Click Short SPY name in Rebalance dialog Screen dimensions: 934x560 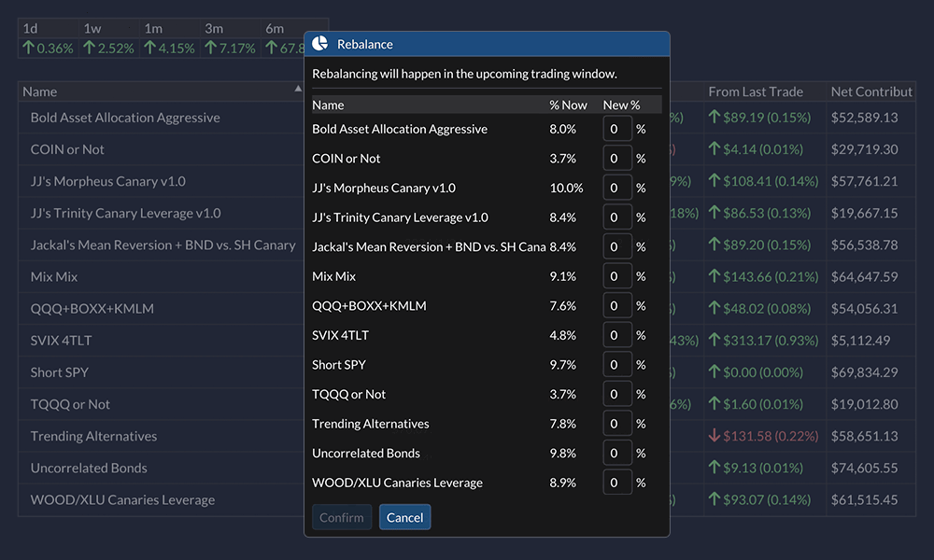pyautogui.click(x=339, y=365)
